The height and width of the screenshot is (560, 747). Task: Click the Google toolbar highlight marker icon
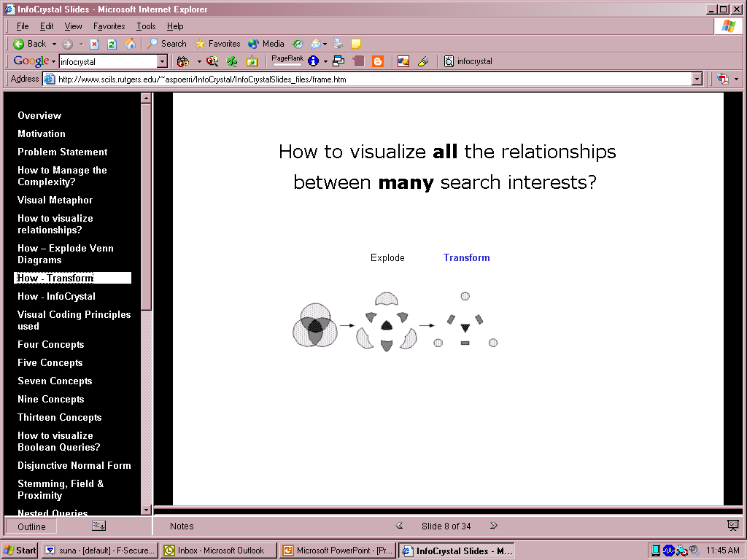pyautogui.click(x=423, y=61)
